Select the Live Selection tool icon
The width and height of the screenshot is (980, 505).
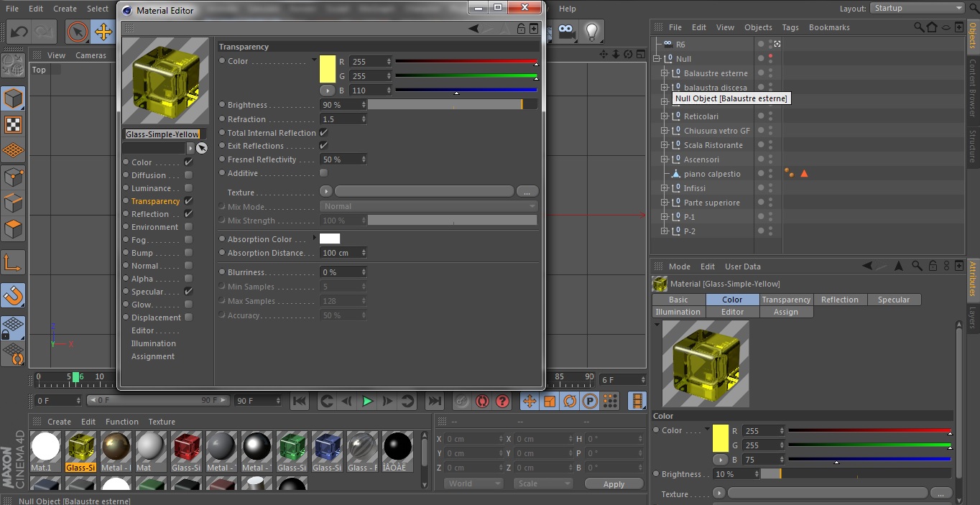tap(78, 32)
